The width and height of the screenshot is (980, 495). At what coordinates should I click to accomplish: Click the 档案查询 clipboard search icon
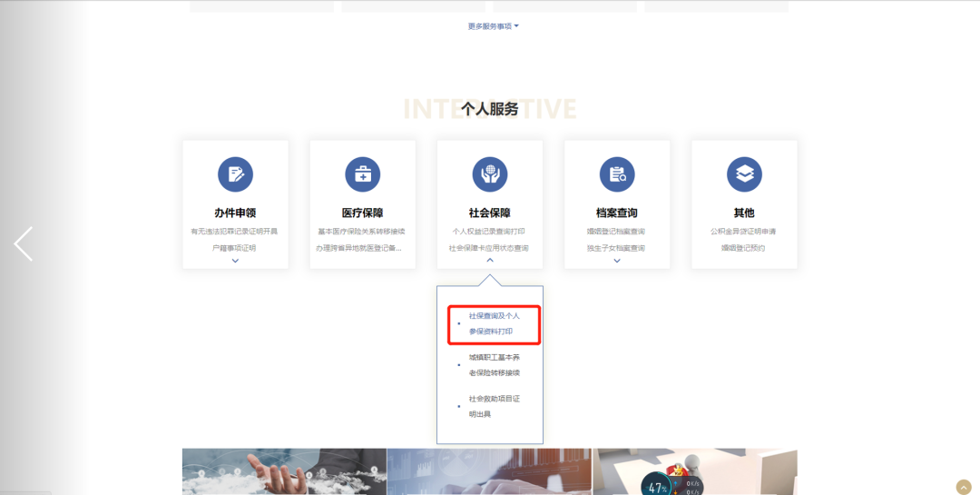click(617, 174)
